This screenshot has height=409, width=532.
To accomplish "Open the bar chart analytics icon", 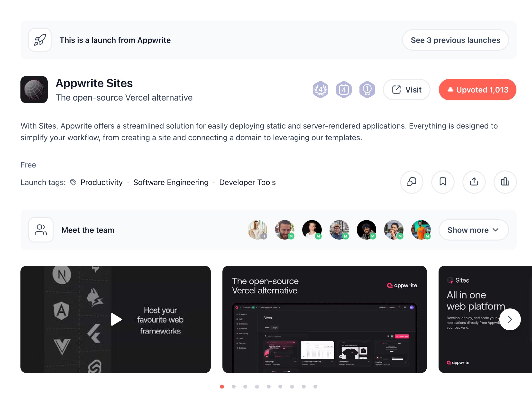I will (505, 182).
